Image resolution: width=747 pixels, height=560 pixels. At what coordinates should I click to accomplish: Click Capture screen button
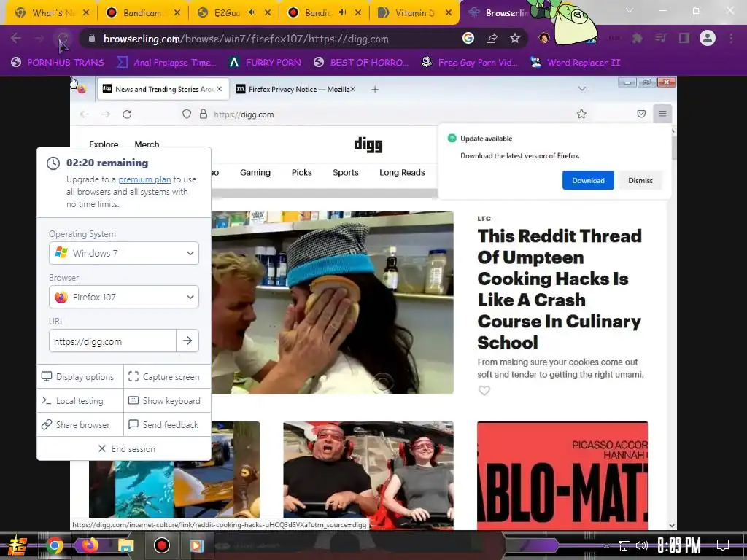click(167, 377)
